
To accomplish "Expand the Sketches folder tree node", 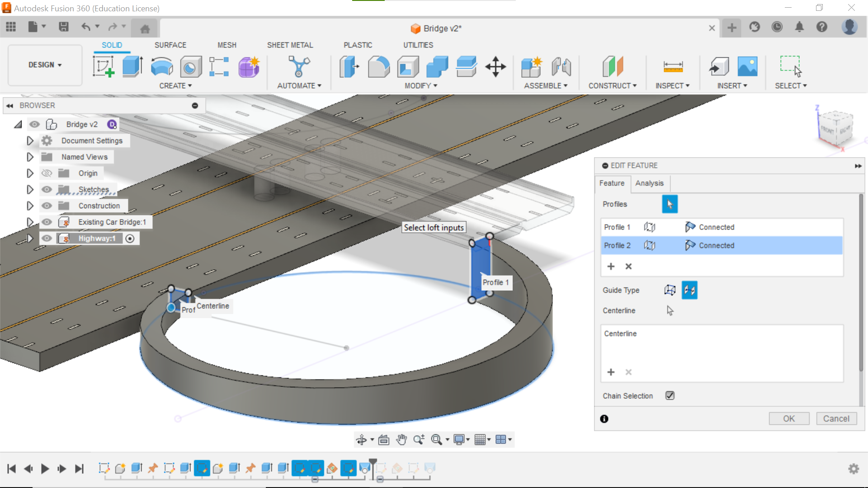I will [x=30, y=189].
